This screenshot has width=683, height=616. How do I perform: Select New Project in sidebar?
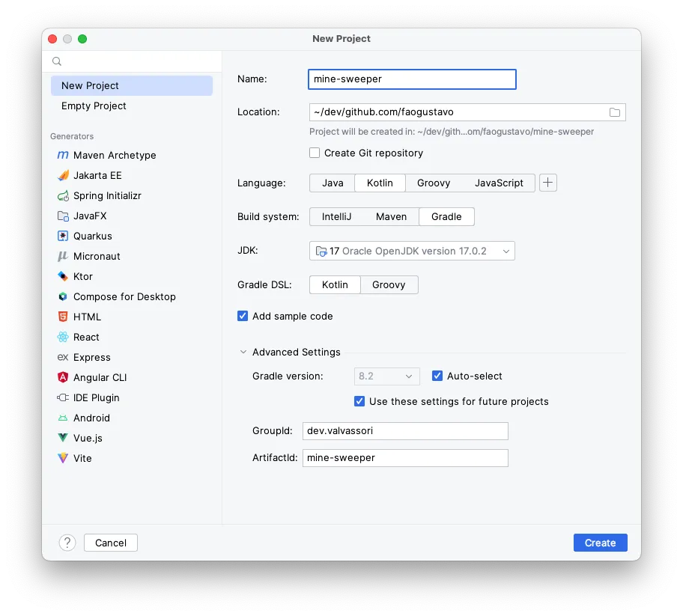coord(132,86)
